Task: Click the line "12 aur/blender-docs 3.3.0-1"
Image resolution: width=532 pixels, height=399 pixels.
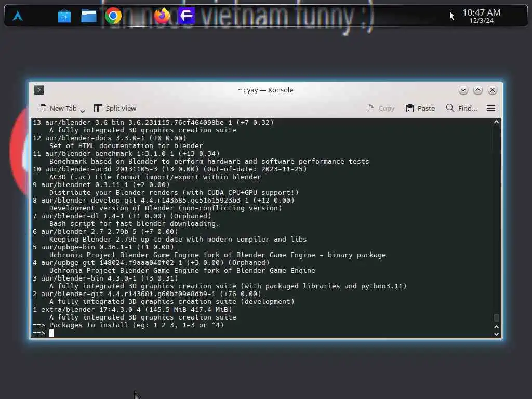Action: [110, 138]
